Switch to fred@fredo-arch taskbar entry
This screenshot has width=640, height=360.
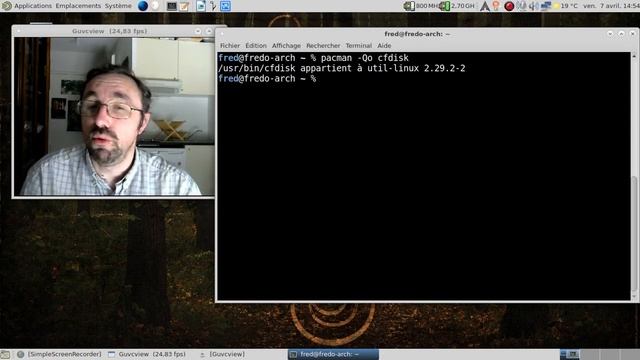tap(333, 354)
